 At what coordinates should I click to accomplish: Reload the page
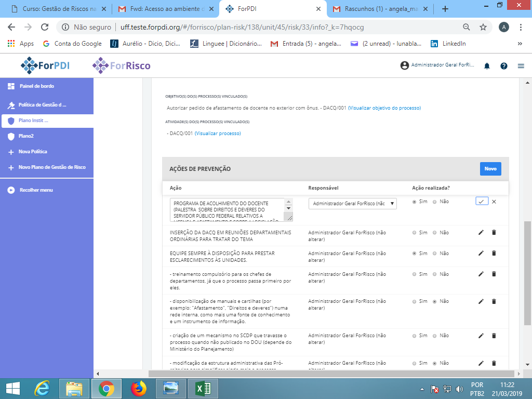45,27
